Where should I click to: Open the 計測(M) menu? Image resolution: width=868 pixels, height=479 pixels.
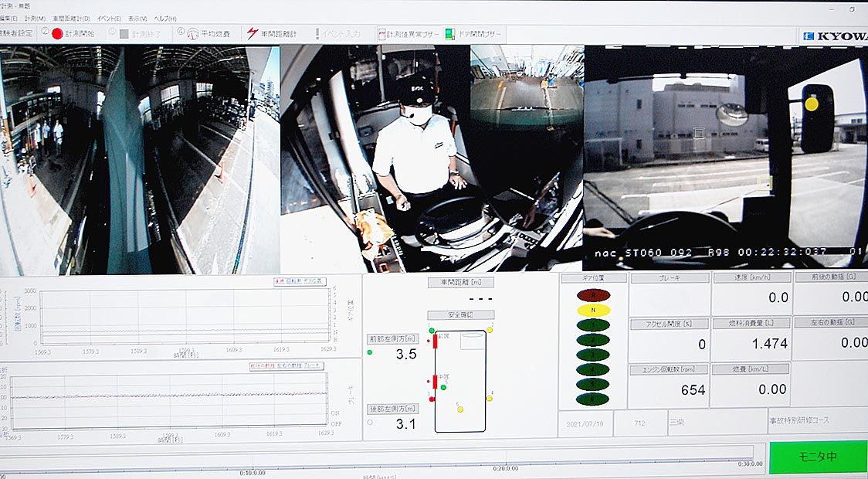tap(35, 18)
